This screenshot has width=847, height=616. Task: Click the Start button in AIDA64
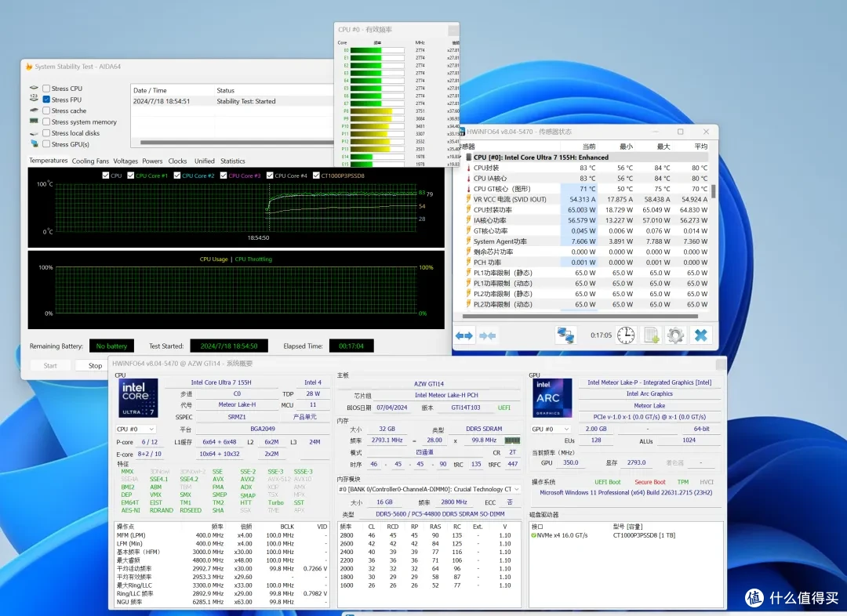tap(50, 365)
